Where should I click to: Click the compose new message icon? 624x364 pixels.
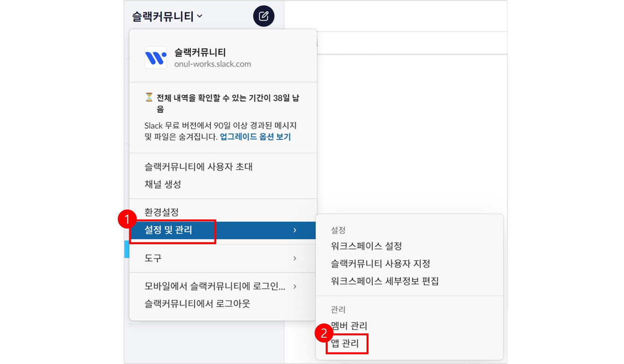[264, 16]
